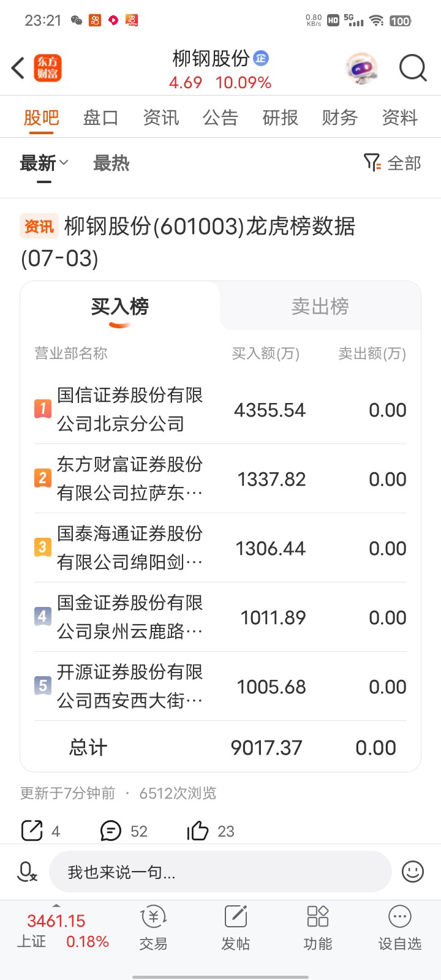441x980 pixels.
Task: Open comments via speech bubble icon
Action: coord(111,831)
